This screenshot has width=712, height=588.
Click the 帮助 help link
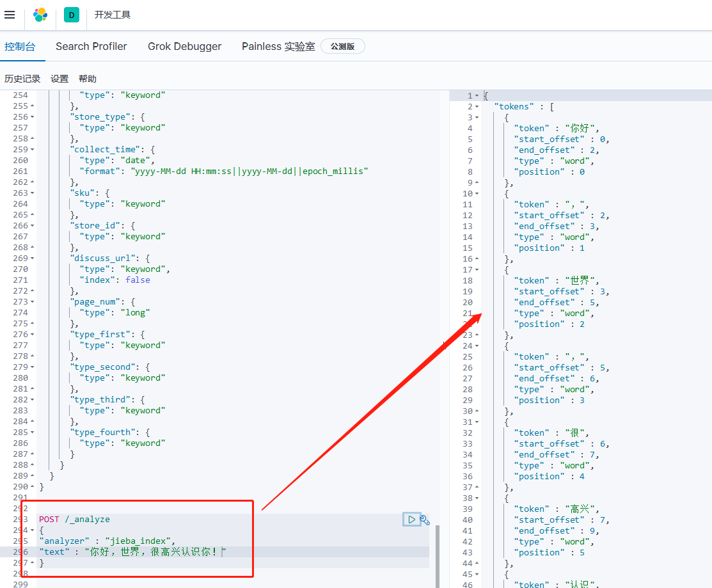pyautogui.click(x=88, y=79)
